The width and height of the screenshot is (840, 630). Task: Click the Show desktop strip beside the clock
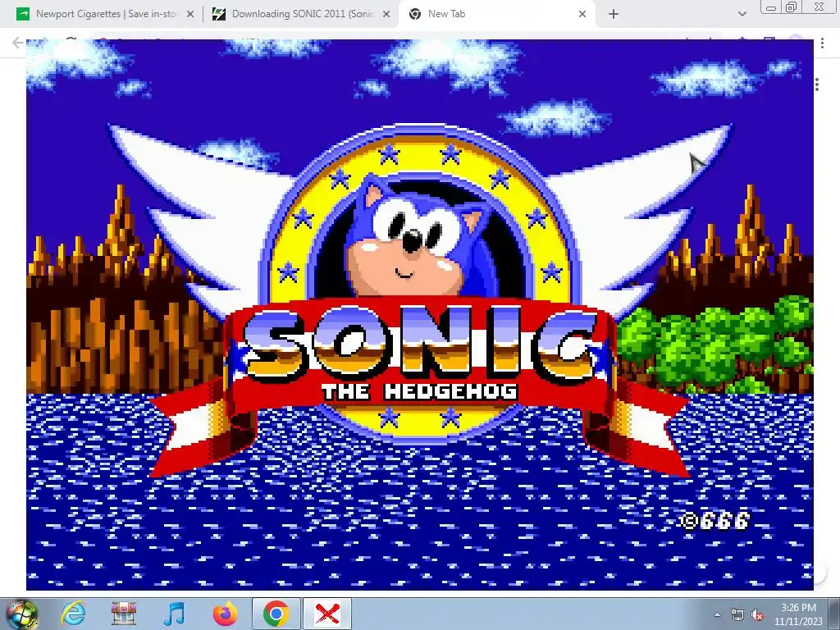click(x=835, y=614)
